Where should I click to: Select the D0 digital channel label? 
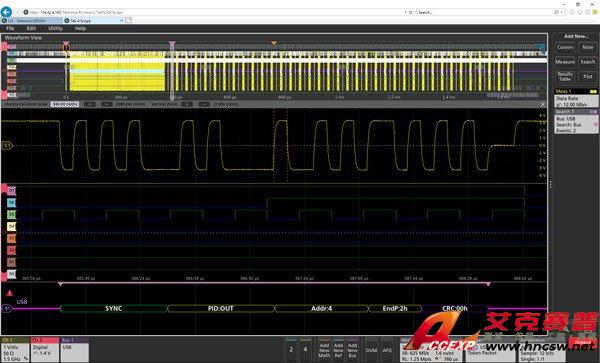pos(12,274)
